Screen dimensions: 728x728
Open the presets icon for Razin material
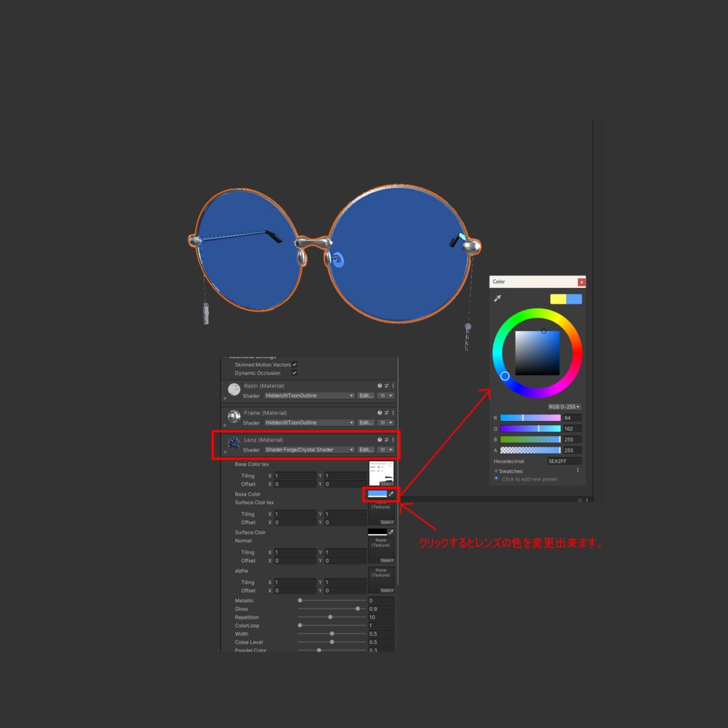pyautogui.click(x=386, y=386)
